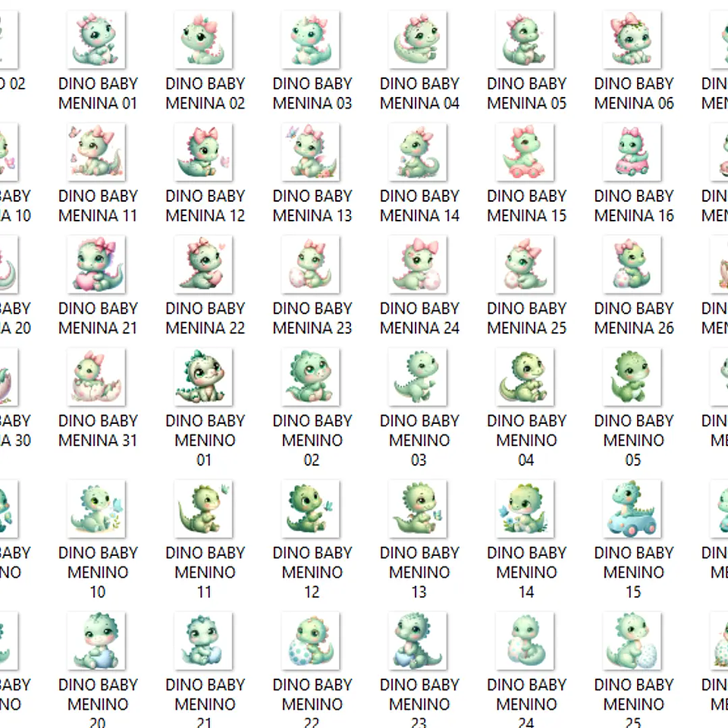The height and width of the screenshot is (728, 728).
Task: Click DINO BABY MENINO 12 image
Action: tap(312, 509)
